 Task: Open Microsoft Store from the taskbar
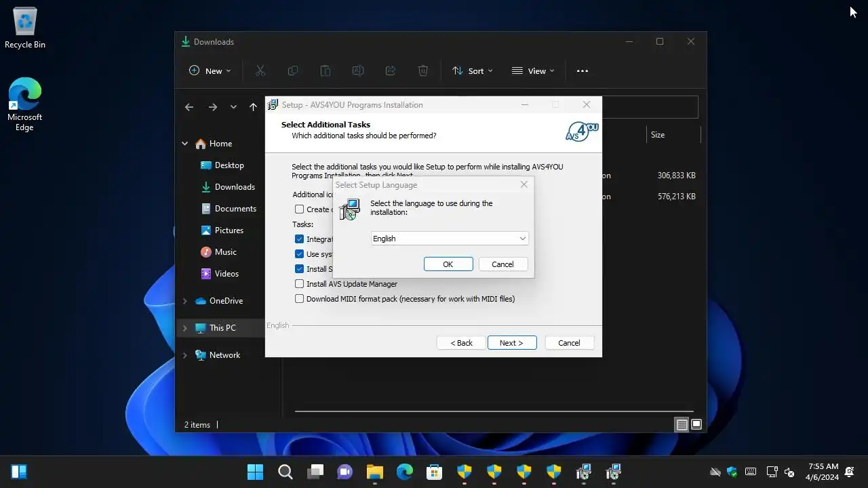(x=435, y=472)
